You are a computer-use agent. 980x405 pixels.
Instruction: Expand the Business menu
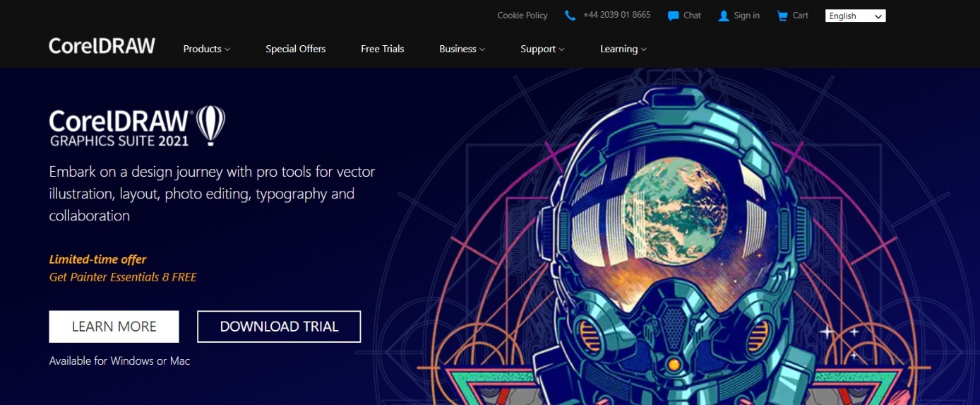click(462, 49)
